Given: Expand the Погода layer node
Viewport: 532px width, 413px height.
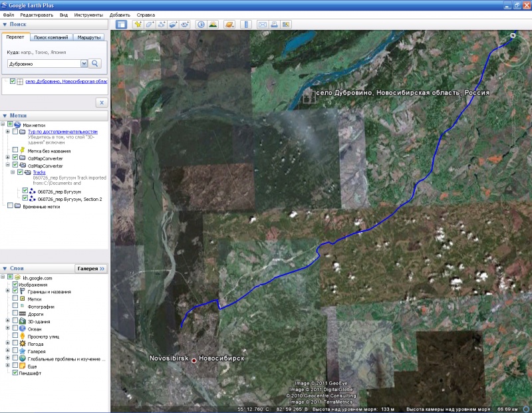Looking at the screenshot, I should tap(8, 343).
